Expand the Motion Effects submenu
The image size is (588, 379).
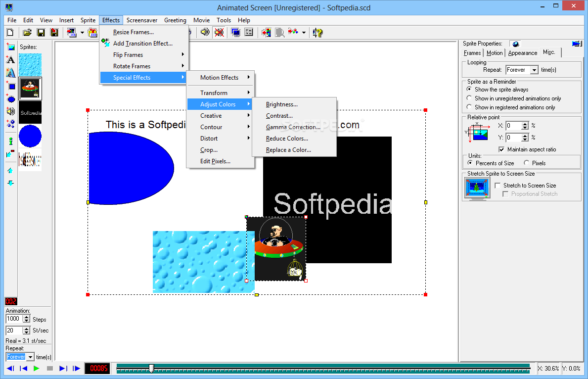pos(221,77)
